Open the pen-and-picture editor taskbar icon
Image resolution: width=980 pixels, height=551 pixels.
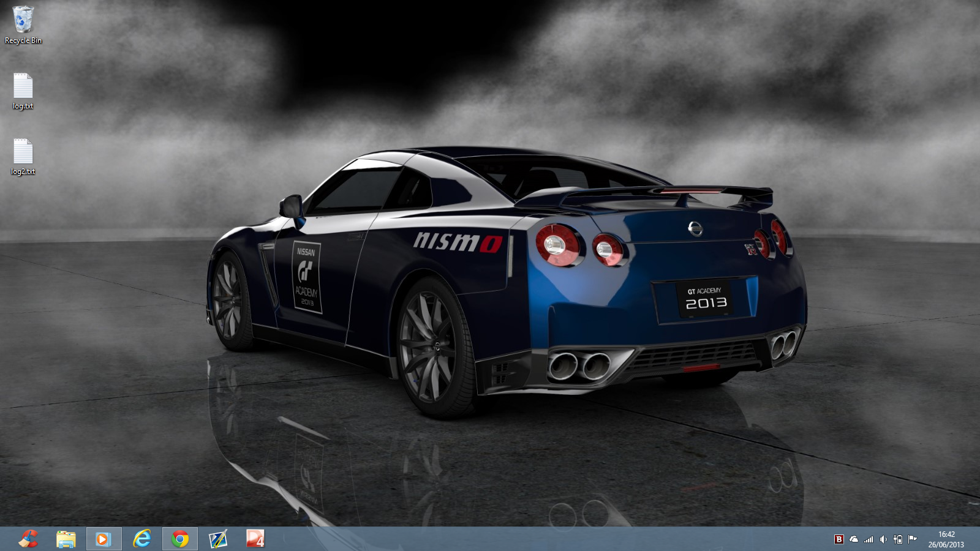point(218,539)
